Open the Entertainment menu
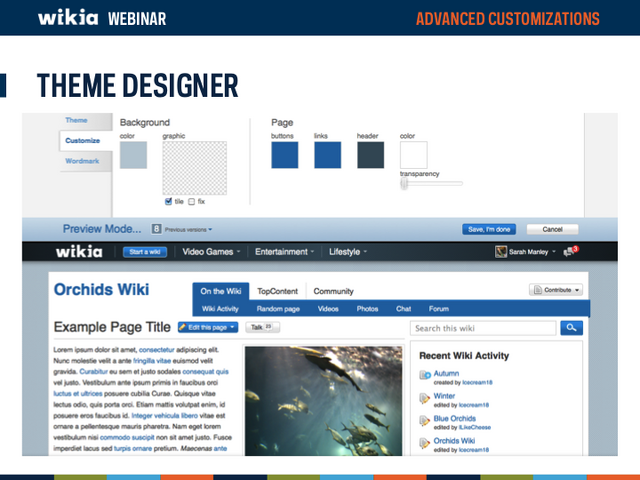The width and height of the screenshot is (640, 480). click(284, 252)
